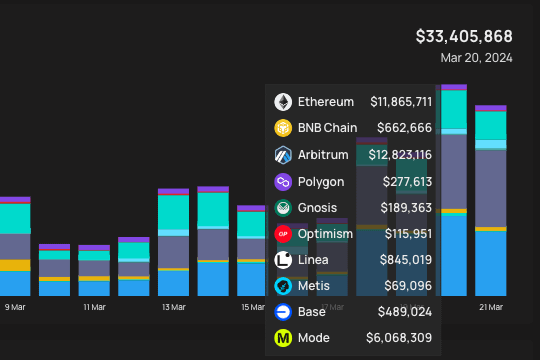Click the Mode label in tooltip
The image size is (540, 360).
click(x=314, y=338)
